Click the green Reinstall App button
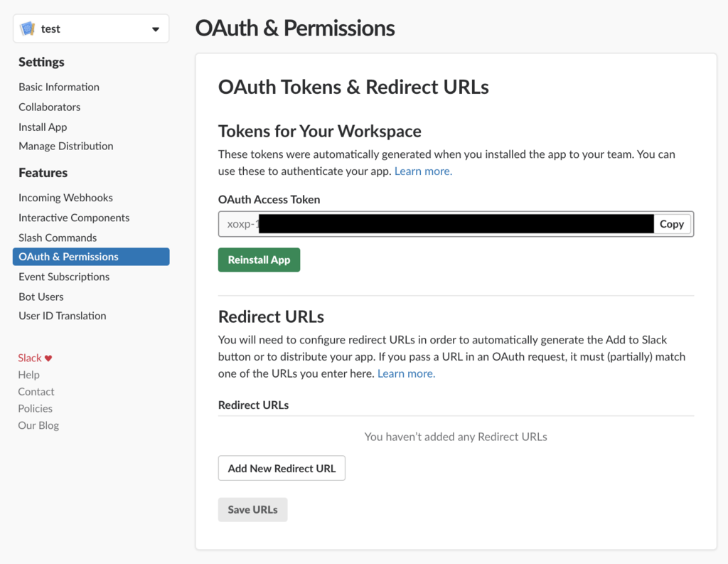728x564 pixels. click(259, 260)
